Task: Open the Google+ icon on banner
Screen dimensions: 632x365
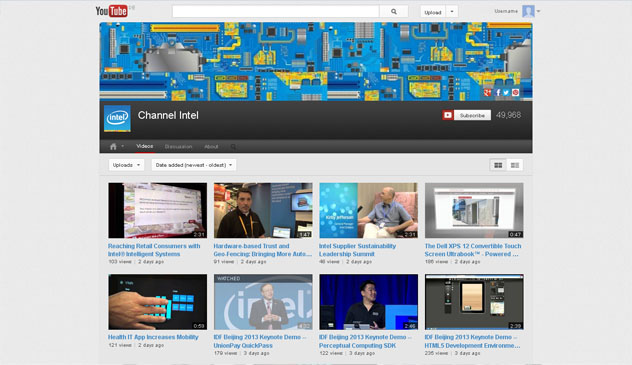Action: (x=487, y=93)
